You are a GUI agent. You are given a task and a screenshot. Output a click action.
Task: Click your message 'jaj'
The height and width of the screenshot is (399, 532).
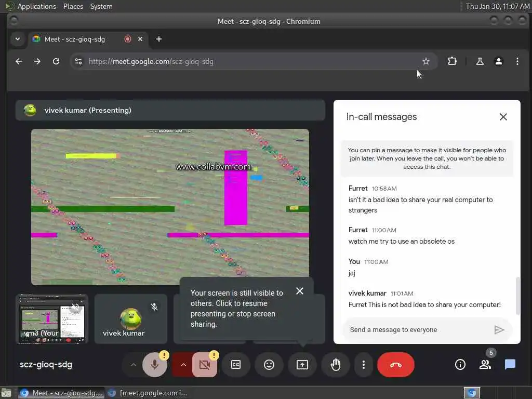pos(352,273)
